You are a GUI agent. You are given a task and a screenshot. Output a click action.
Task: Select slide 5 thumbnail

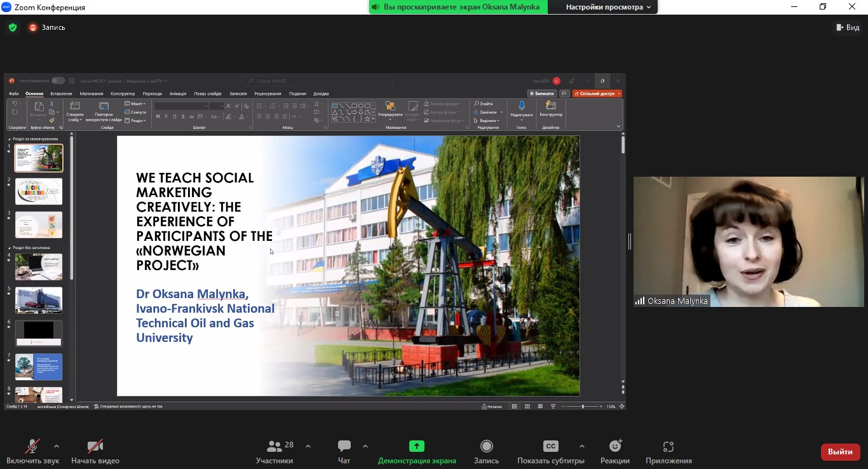point(39,300)
